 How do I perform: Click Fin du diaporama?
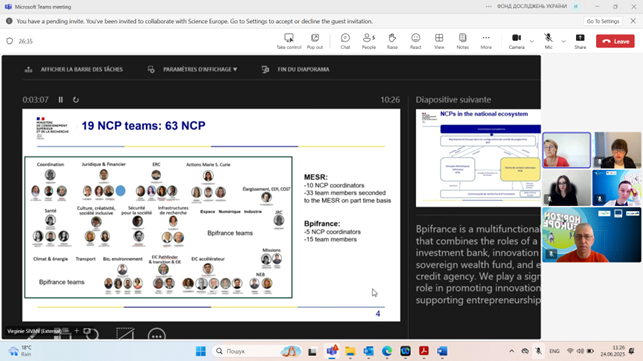[296, 69]
